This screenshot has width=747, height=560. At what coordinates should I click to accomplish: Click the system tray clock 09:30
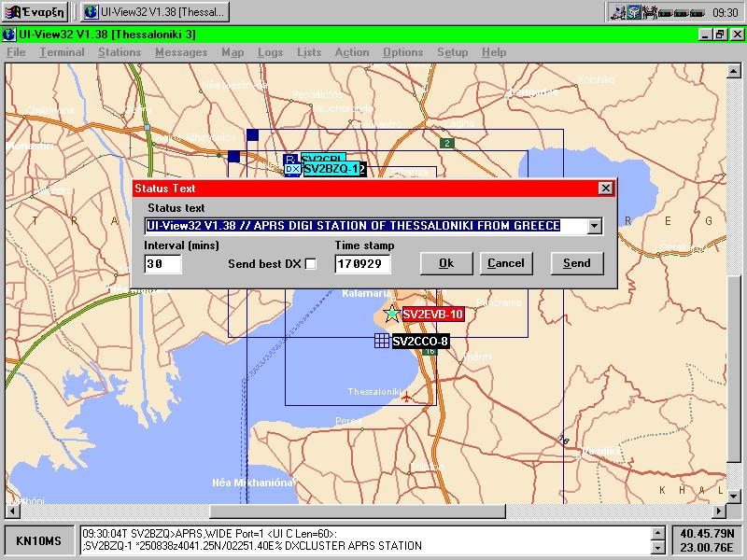(726, 13)
